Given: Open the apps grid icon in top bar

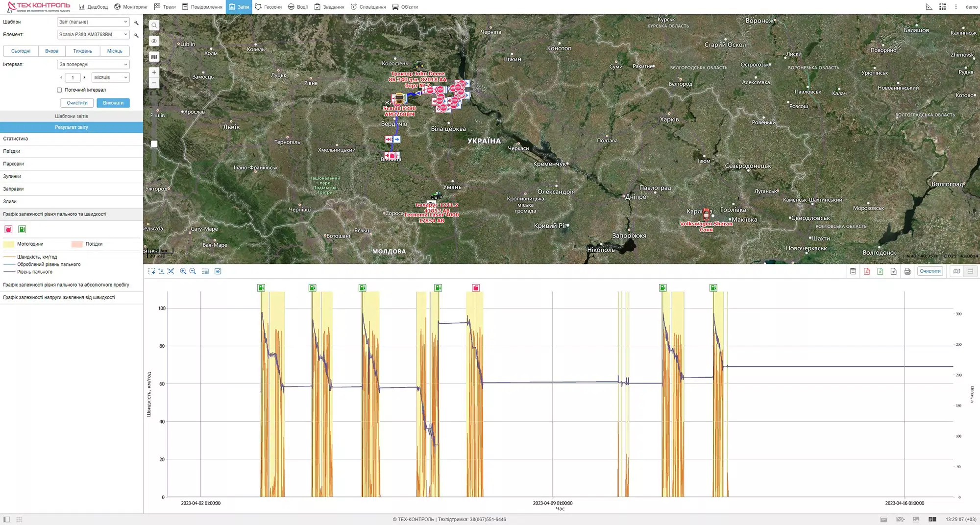Looking at the screenshot, I should pyautogui.click(x=942, y=7).
